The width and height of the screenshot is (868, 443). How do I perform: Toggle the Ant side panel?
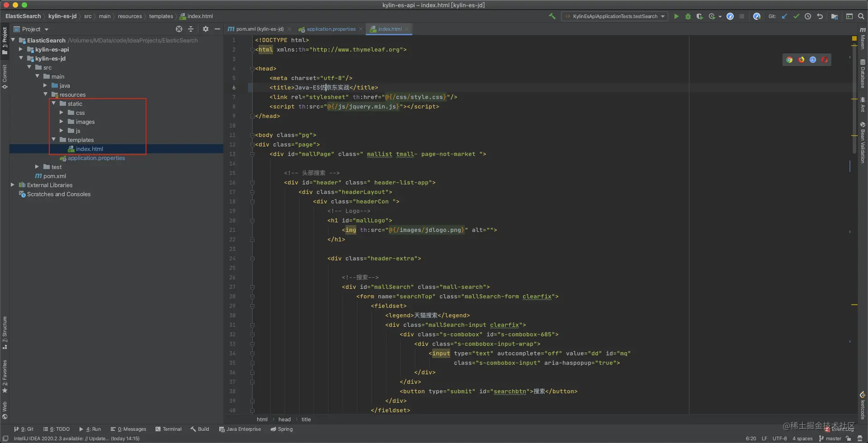[x=863, y=104]
